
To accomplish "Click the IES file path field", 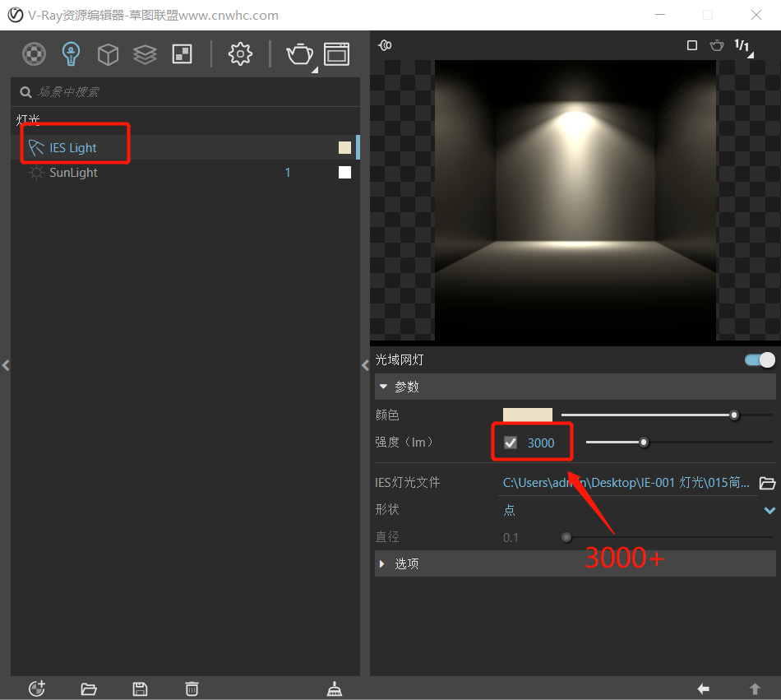I will [x=626, y=482].
